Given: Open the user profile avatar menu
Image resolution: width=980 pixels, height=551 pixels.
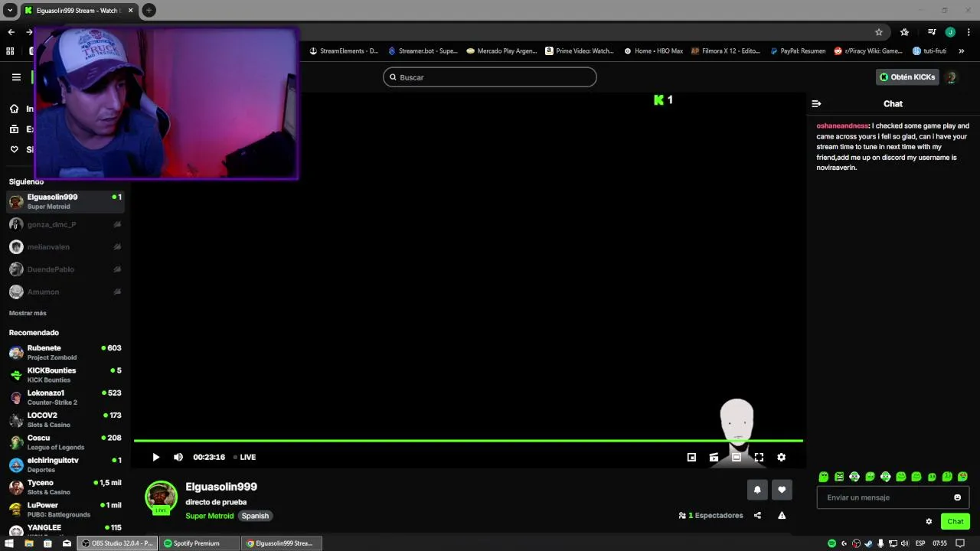Looking at the screenshot, I should pyautogui.click(x=952, y=77).
